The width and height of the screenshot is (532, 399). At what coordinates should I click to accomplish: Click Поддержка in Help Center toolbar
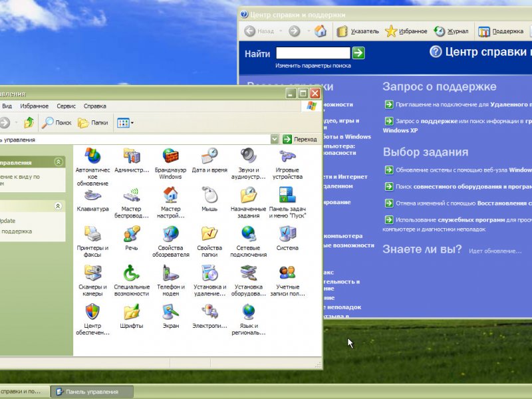coord(501,31)
